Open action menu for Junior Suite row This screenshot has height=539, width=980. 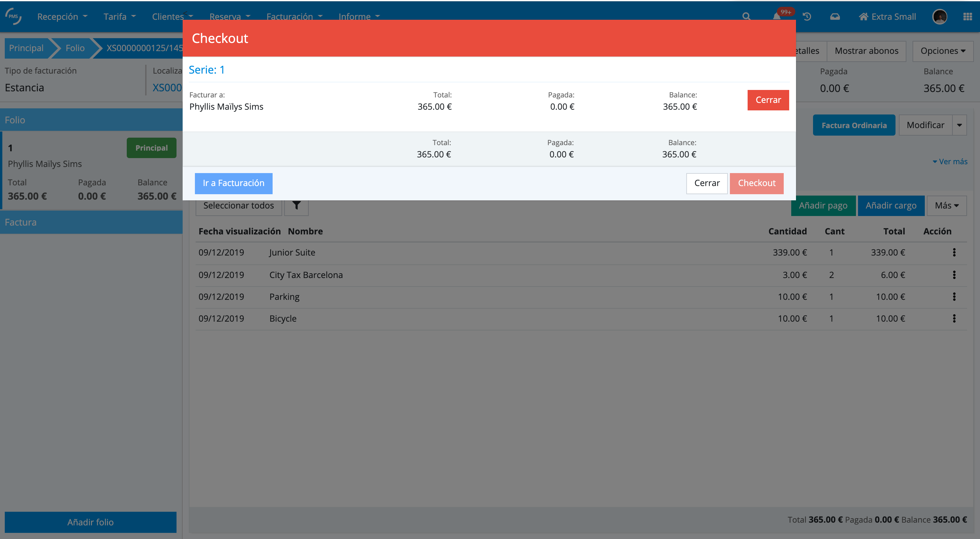click(x=954, y=252)
